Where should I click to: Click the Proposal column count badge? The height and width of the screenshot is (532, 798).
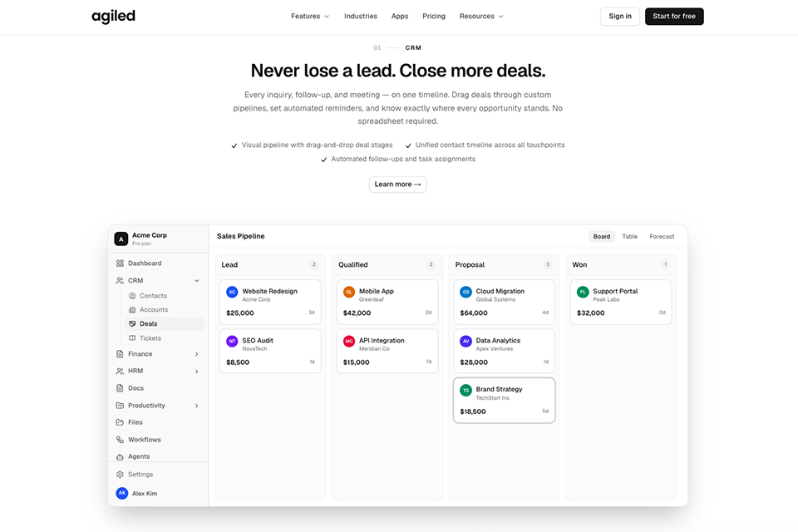coord(548,264)
